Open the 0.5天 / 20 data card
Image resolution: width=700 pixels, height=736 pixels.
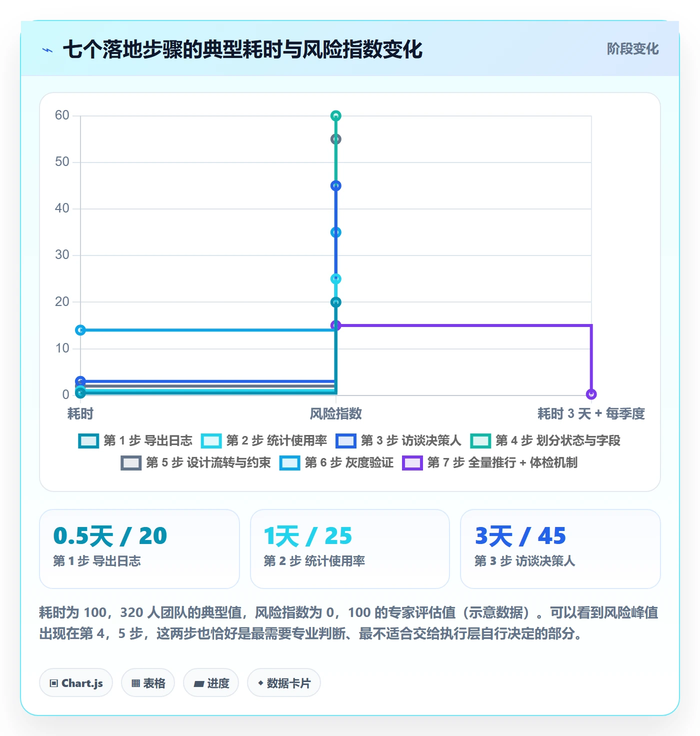139,549
